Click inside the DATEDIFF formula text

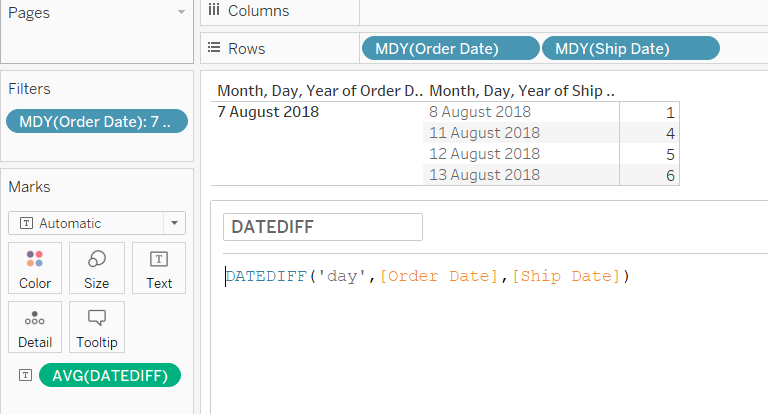(428, 276)
